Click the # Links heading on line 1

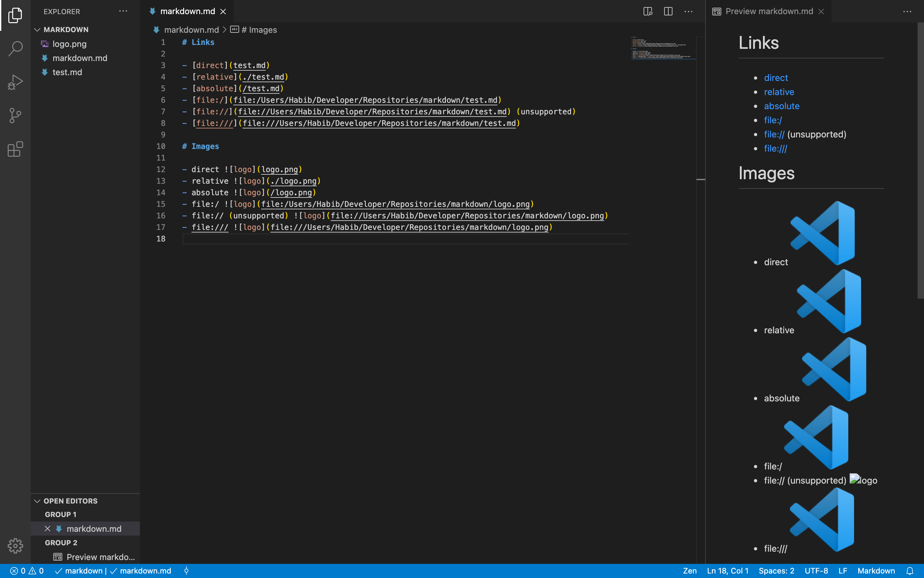point(198,42)
